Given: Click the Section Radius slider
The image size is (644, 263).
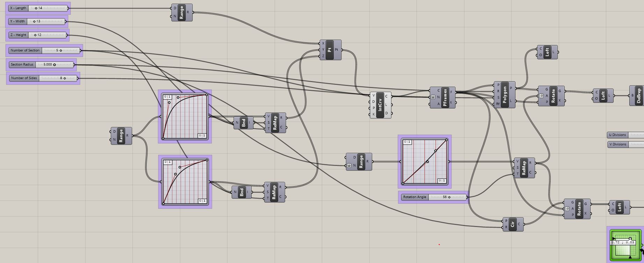Looking at the screenshot, I should pyautogui.click(x=42, y=65).
